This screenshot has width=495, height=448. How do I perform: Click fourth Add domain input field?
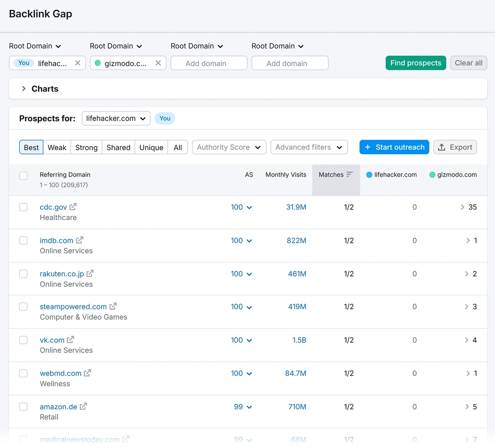[x=290, y=63]
